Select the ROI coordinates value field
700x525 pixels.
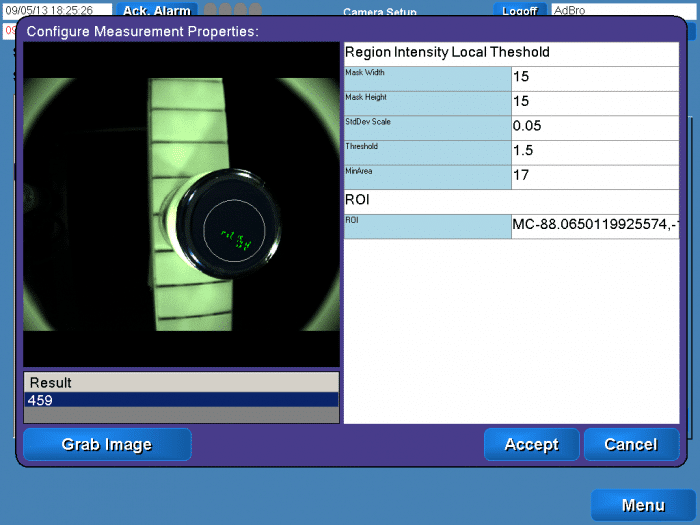click(594, 226)
